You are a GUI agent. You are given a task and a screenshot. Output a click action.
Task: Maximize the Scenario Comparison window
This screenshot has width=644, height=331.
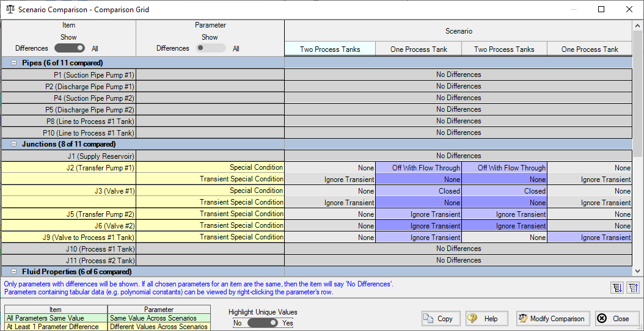(601, 10)
